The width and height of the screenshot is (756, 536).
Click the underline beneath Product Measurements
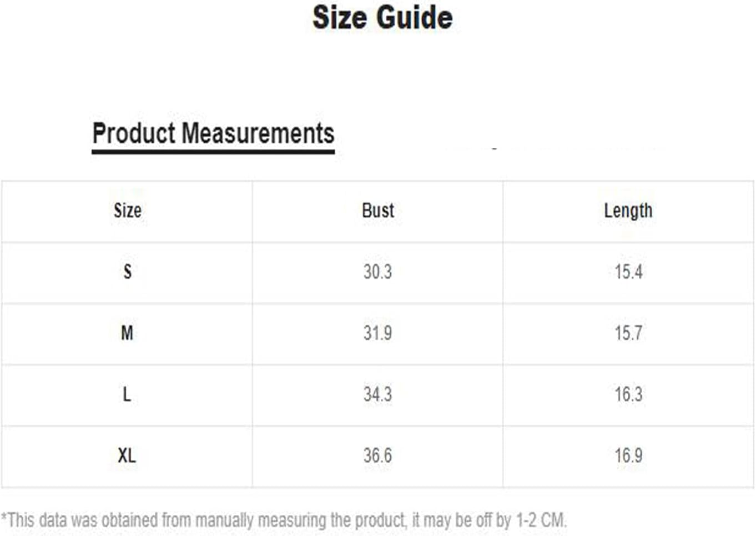213,151
